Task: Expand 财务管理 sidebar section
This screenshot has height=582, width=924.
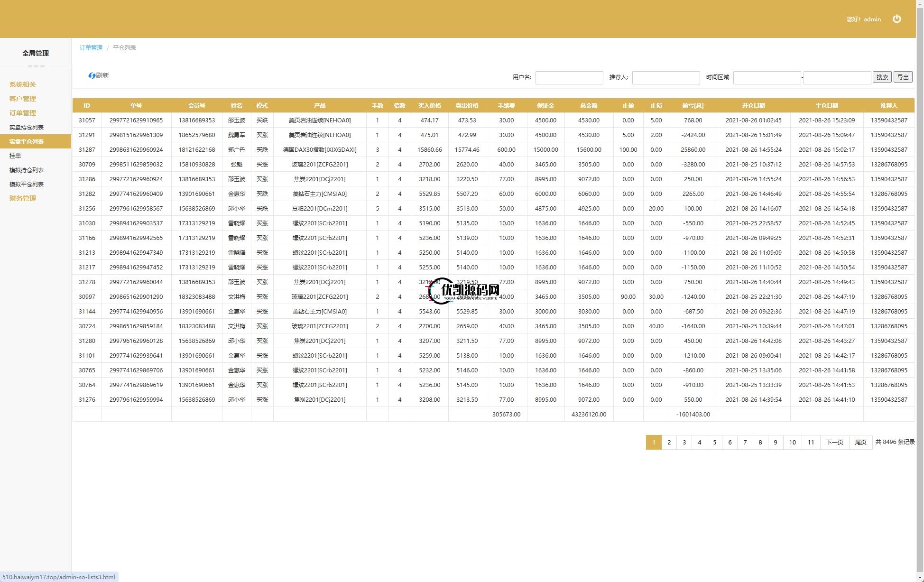Action: (x=22, y=198)
